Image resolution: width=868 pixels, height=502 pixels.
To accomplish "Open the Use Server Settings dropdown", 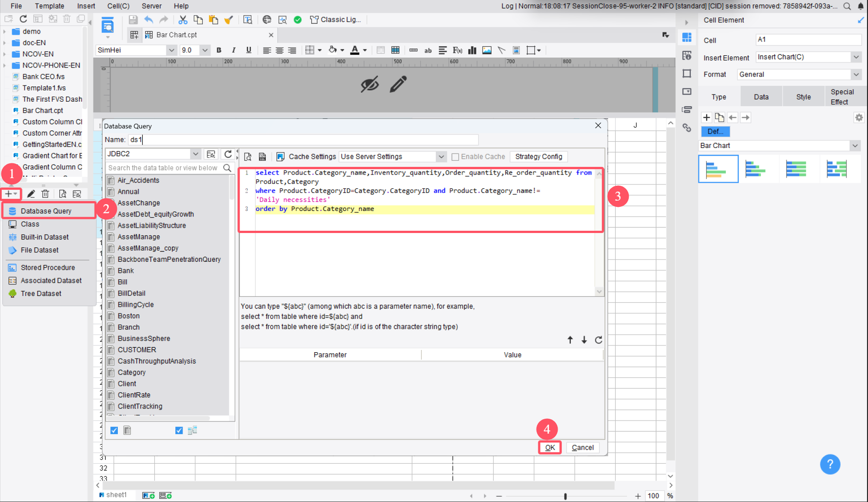I will tap(441, 157).
